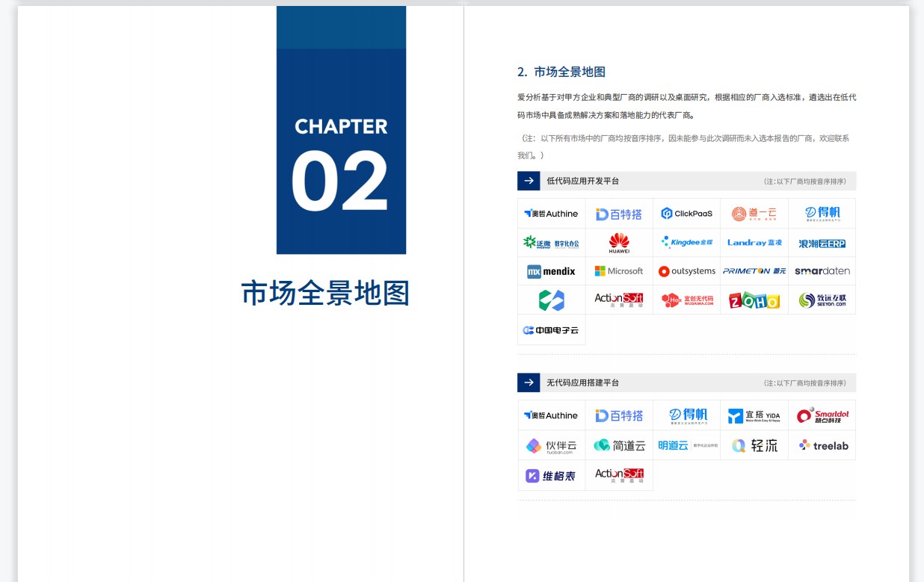Click the ActionSoft logo in the no-code section
Image resolution: width=924 pixels, height=582 pixels.
(619, 475)
